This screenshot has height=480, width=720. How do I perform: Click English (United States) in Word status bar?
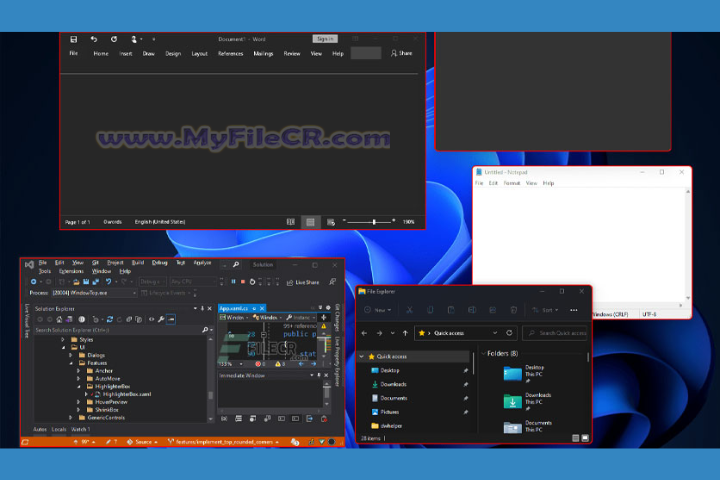(160, 222)
